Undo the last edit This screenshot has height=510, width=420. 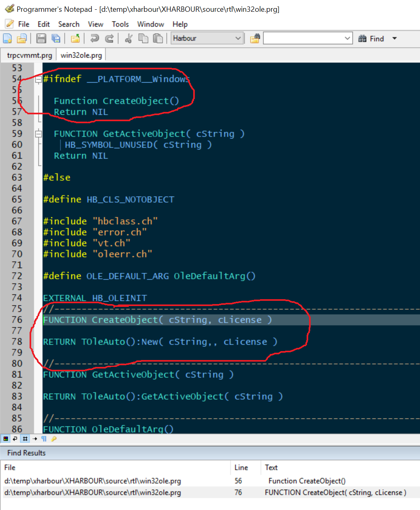(x=95, y=39)
